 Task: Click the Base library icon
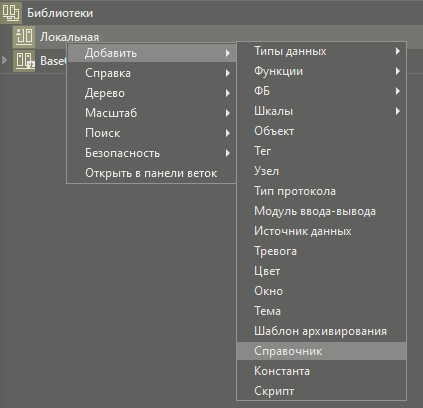(24, 61)
